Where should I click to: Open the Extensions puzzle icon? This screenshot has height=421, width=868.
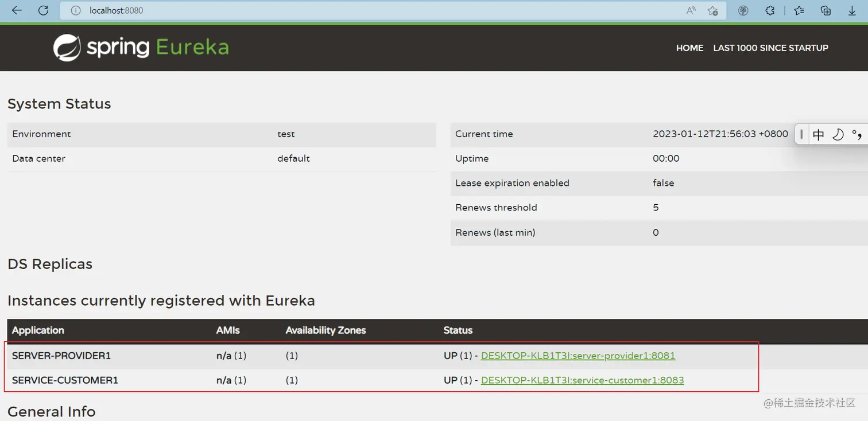click(x=770, y=10)
